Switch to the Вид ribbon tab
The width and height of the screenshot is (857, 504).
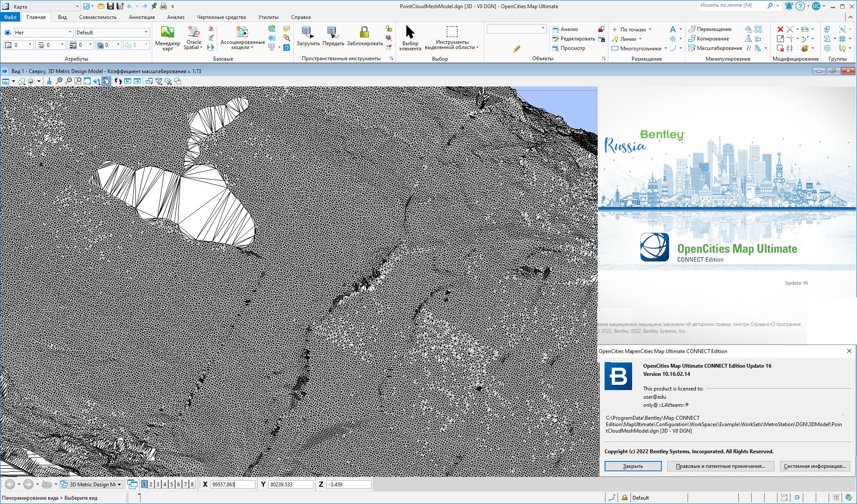pos(62,17)
